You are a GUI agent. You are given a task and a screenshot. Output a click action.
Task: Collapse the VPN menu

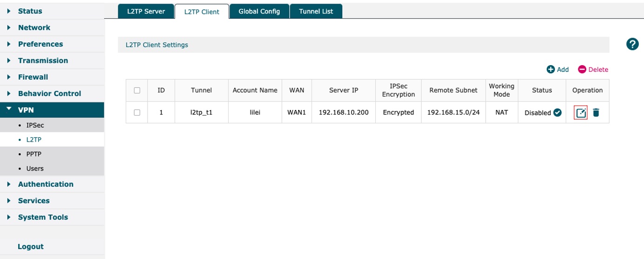(x=52, y=110)
